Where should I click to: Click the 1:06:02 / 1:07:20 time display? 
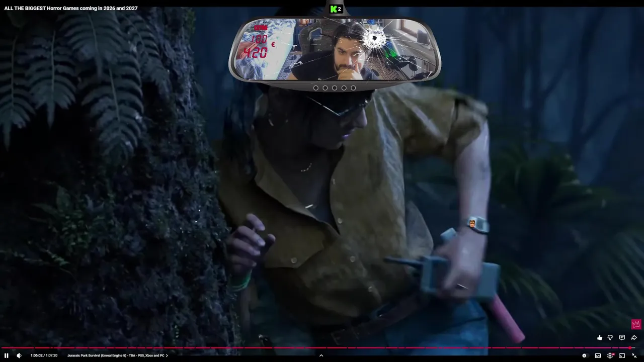pyautogui.click(x=44, y=355)
